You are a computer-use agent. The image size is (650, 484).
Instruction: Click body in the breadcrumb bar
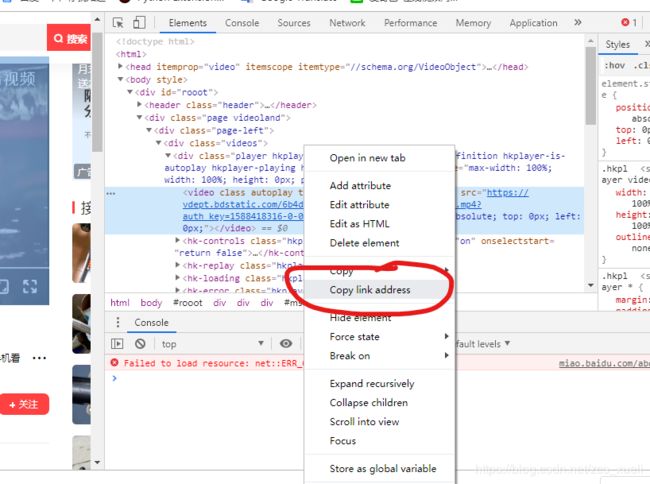[x=151, y=303]
